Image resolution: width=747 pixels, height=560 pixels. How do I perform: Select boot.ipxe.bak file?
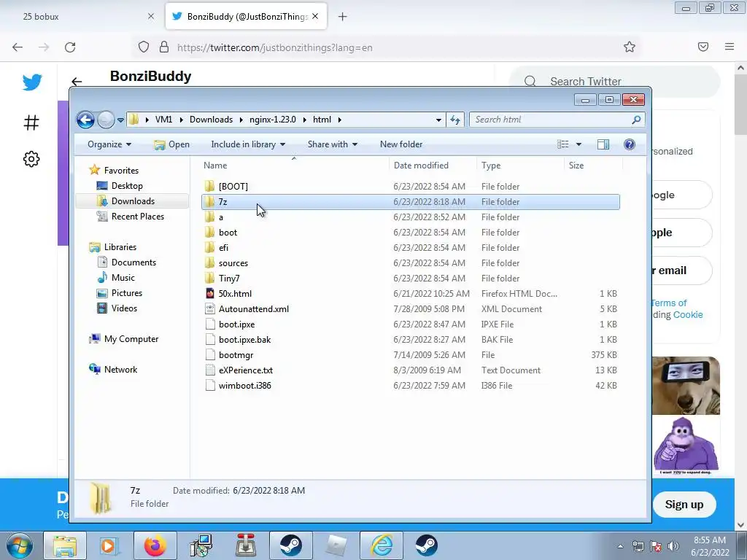pyautogui.click(x=244, y=340)
